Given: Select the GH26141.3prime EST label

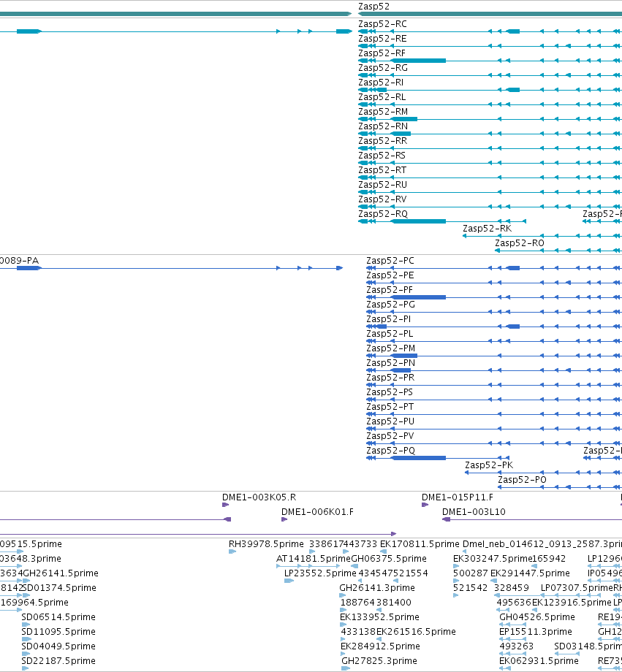Looking at the screenshot, I should coord(377,587).
